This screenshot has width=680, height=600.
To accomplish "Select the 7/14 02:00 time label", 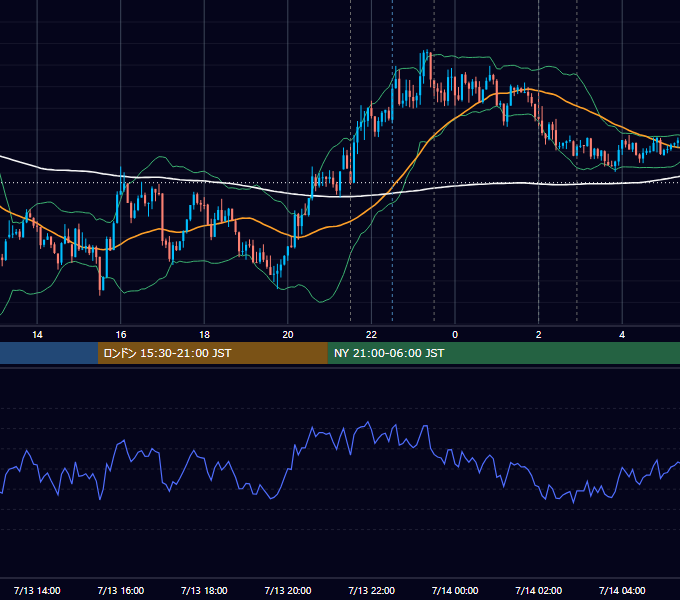I will [539, 590].
